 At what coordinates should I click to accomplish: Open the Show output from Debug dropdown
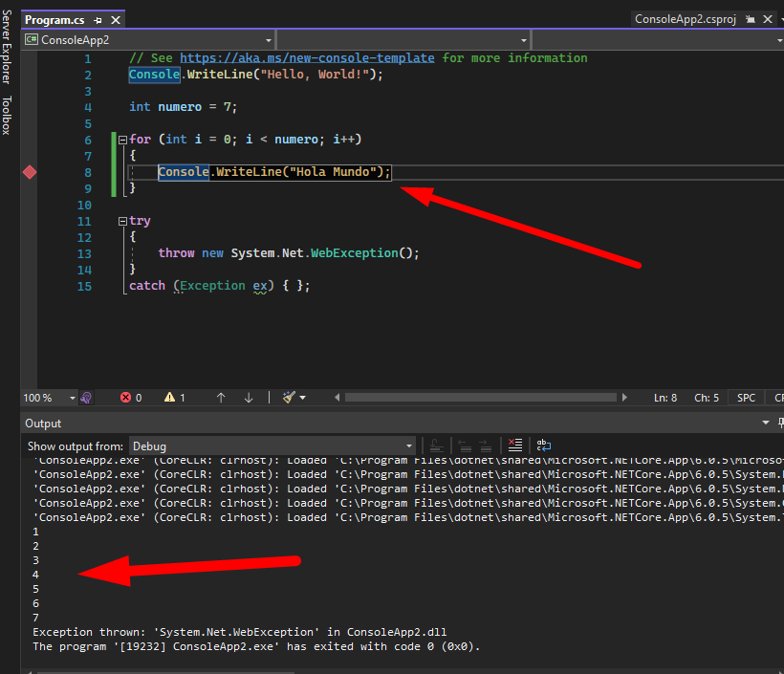click(x=409, y=446)
